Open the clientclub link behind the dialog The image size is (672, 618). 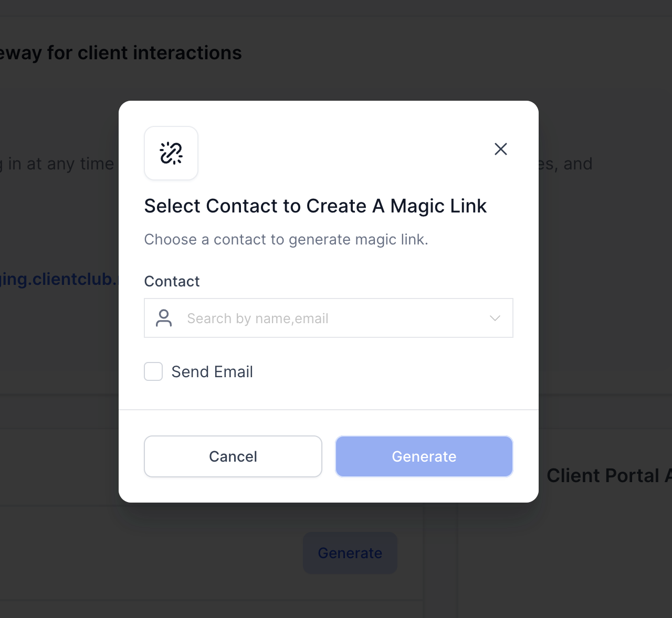tap(59, 279)
